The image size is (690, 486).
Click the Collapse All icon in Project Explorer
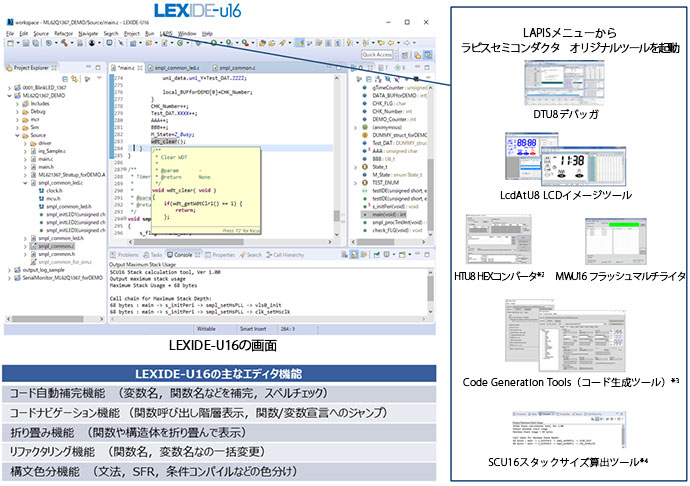(65, 79)
